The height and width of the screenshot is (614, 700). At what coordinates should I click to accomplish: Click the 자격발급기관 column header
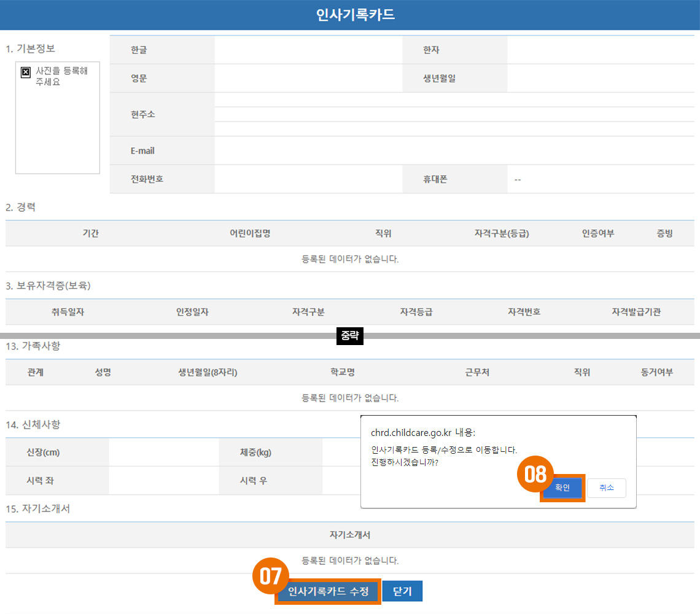(x=636, y=312)
